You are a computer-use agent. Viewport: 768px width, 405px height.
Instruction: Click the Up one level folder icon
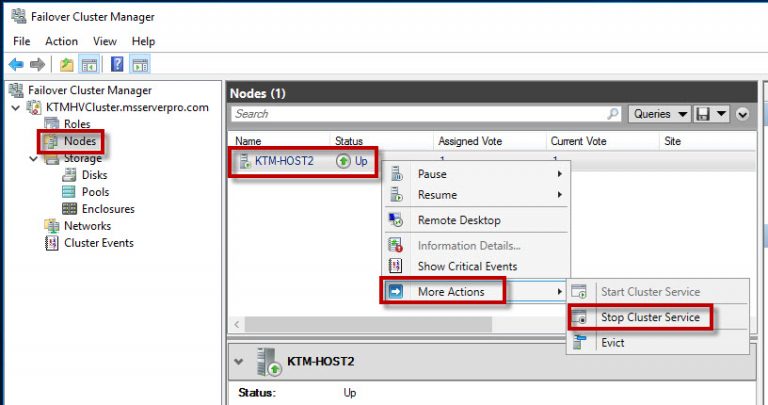point(67,64)
